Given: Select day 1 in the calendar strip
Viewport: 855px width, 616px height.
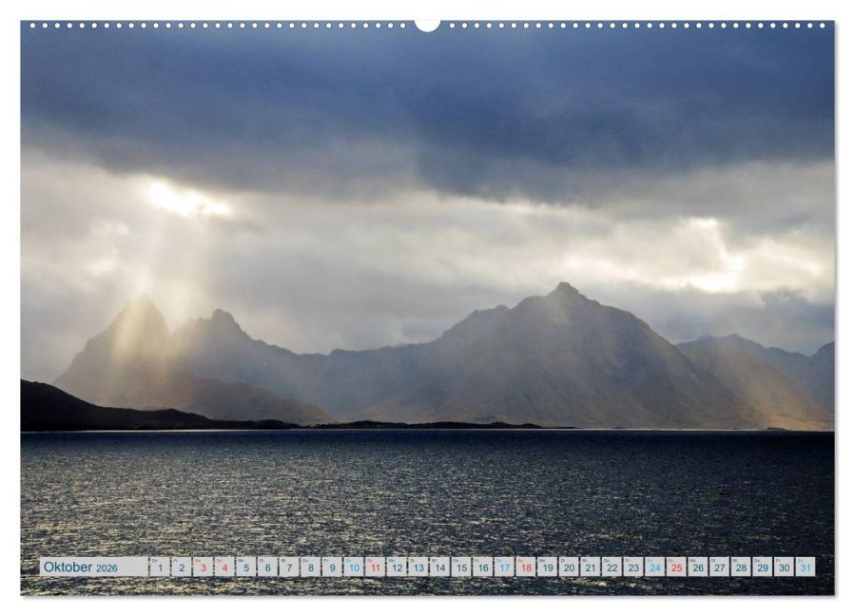Looking at the screenshot, I should pos(159,568).
